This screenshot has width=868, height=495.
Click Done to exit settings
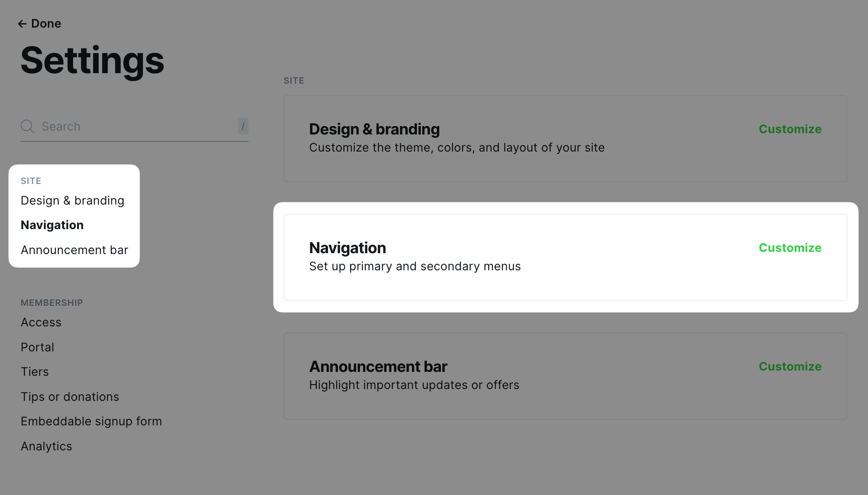46,23
